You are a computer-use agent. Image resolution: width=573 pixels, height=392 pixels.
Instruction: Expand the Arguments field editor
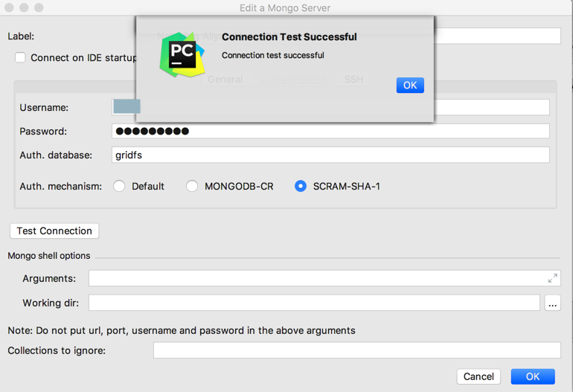pos(552,278)
